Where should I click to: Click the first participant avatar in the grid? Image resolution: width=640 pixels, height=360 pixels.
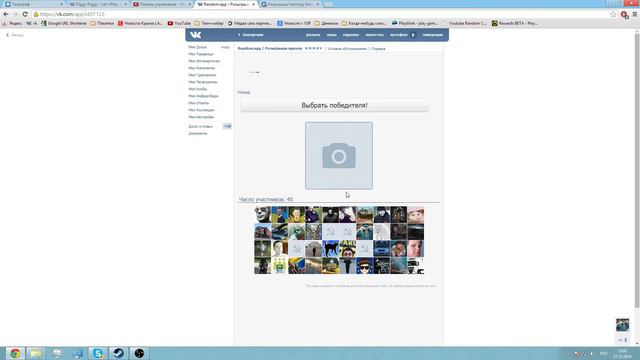pos(262,215)
